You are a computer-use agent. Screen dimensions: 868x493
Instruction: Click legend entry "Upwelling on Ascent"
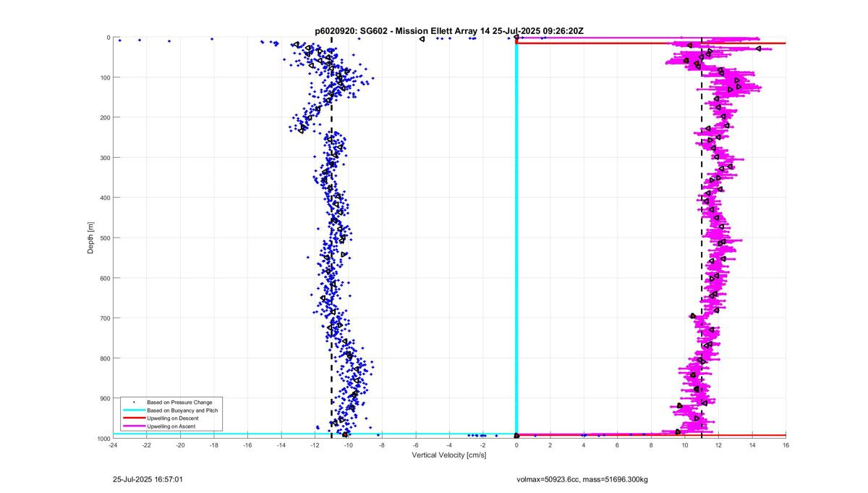171,427
